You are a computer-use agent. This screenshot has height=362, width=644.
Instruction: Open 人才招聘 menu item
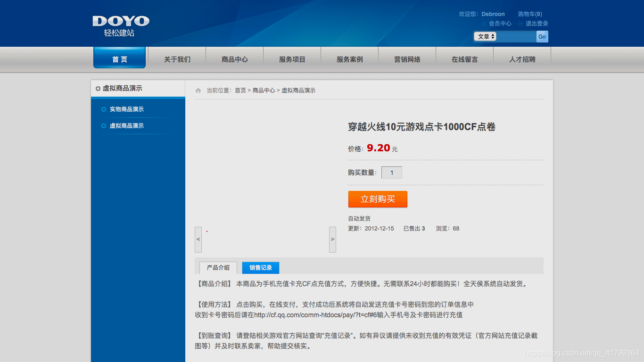coord(522,59)
